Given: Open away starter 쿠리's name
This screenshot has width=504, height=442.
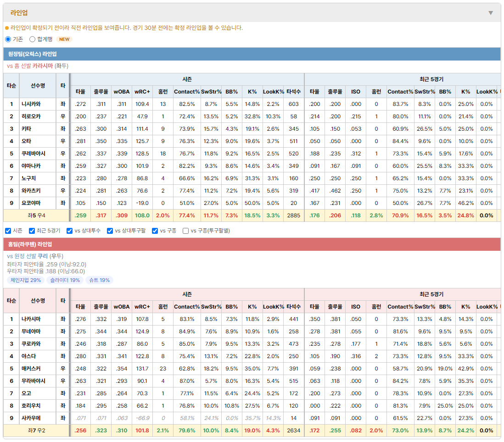Looking at the screenshot, I should click(43, 256).
